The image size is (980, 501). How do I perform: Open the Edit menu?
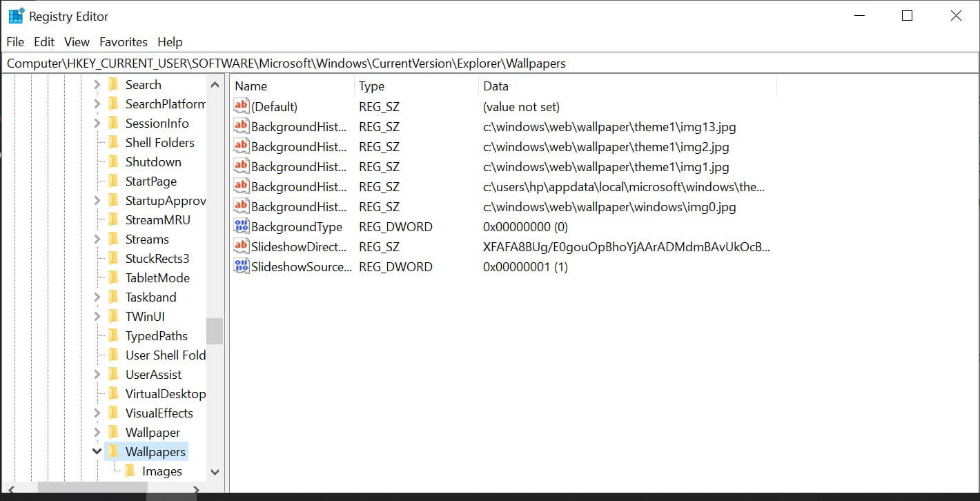pos(44,42)
